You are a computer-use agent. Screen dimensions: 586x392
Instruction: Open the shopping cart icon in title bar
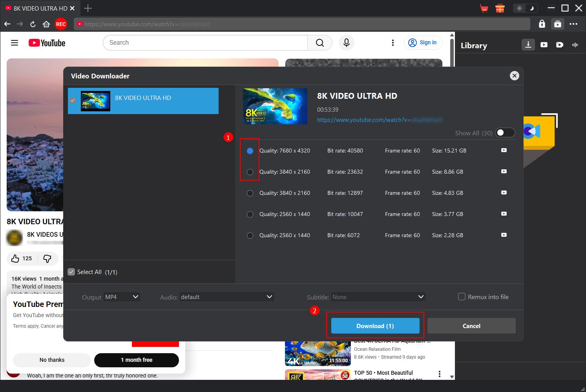click(x=484, y=8)
